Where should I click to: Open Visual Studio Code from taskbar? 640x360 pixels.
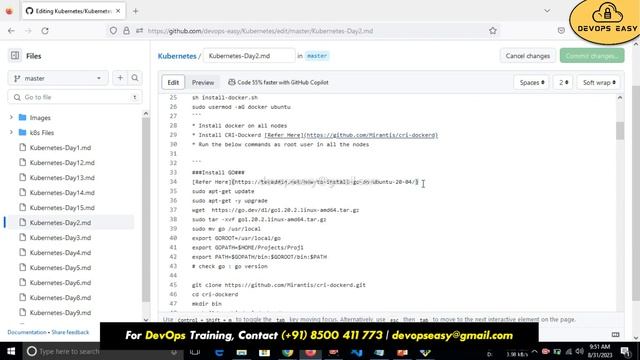click(x=357, y=352)
